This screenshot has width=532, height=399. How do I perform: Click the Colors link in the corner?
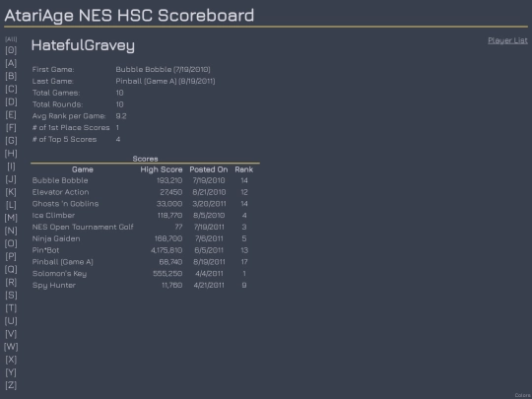[x=523, y=395]
